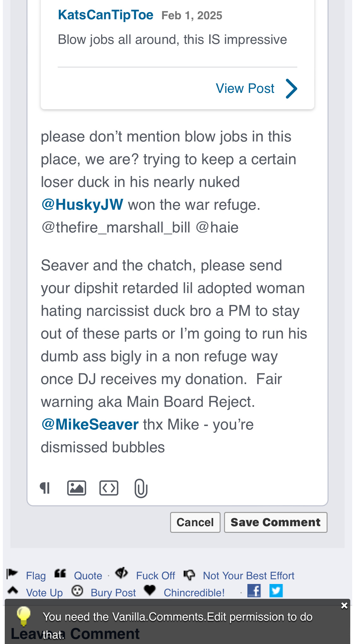The image size is (355, 644).
Task: Toggle the code/HTML view icon
Action: tap(109, 488)
